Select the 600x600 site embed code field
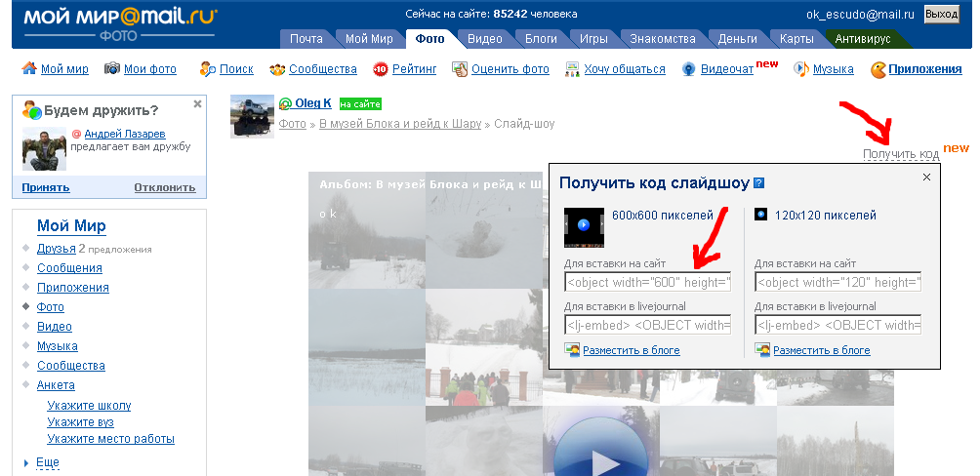The height and width of the screenshot is (476, 980). (647, 283)
